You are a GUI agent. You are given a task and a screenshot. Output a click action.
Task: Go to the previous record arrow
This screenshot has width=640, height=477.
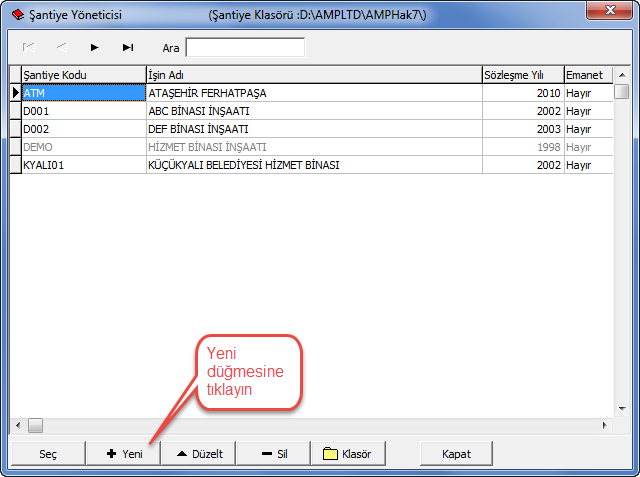(61, 47)
